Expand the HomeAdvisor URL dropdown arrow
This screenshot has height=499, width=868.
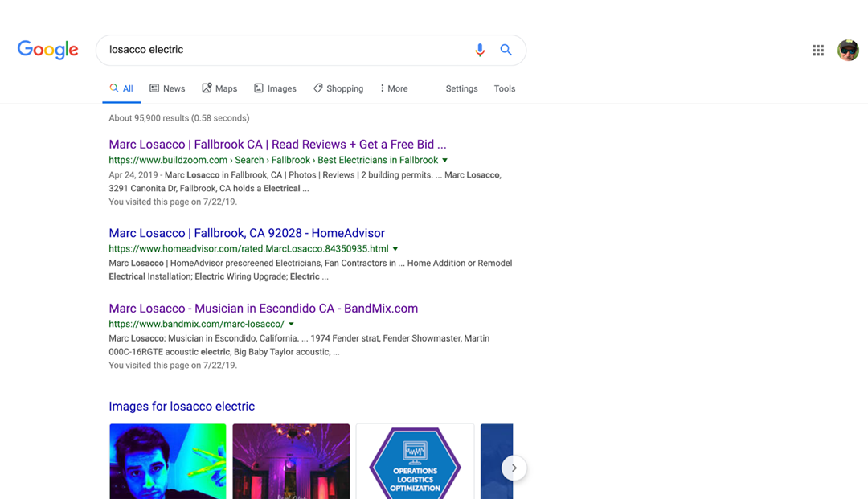click(x=395, y=249)
